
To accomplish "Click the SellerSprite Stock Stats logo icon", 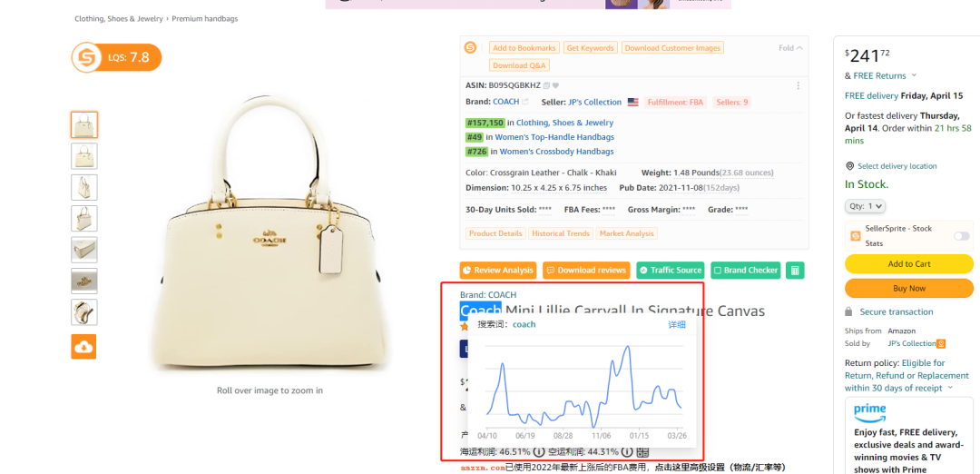I will (856, 236).
